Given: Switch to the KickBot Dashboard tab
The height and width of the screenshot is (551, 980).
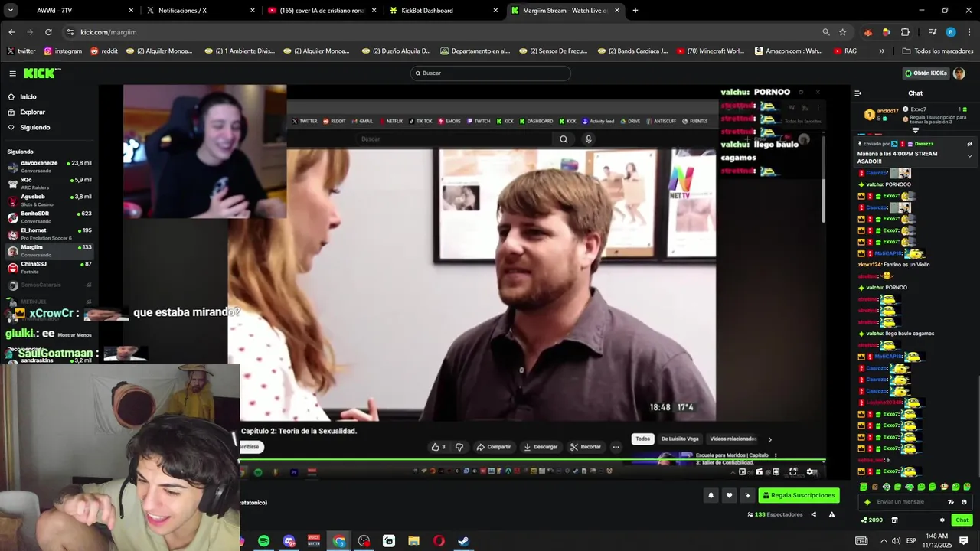Looking at the screenshot, I should coord(443,11).
